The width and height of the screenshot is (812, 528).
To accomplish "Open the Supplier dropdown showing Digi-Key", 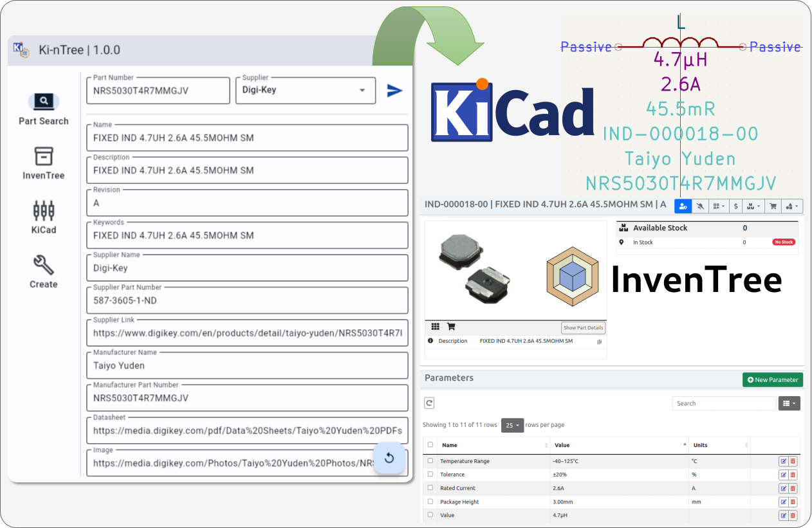I will (x=306, y=90).
